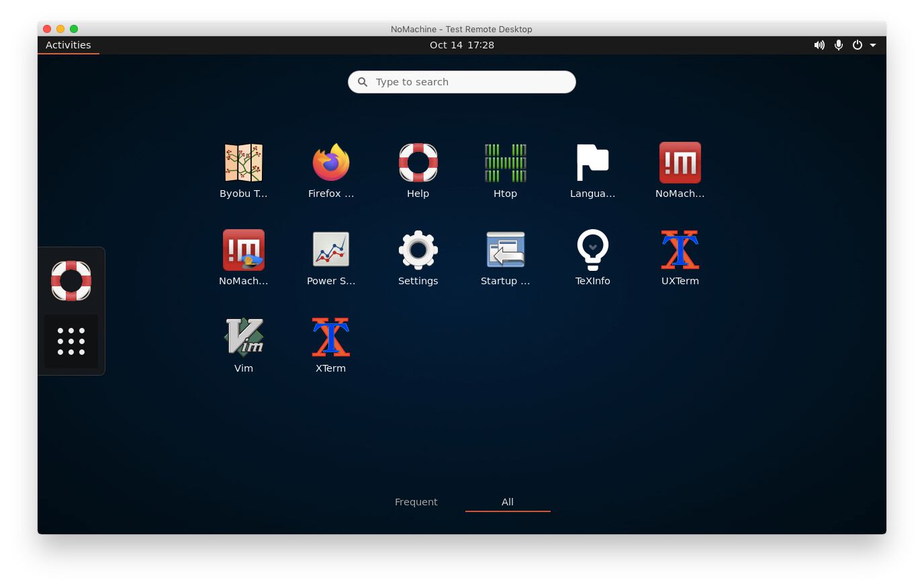Open Language Support settings
Screen dimensions: 924x588
(x=592, y=162)
